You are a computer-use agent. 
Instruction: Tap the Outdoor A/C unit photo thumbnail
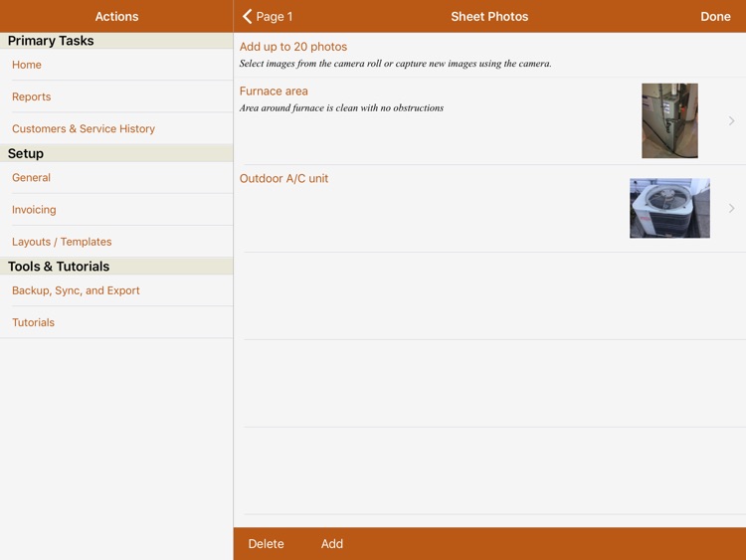tap(669, 209)
